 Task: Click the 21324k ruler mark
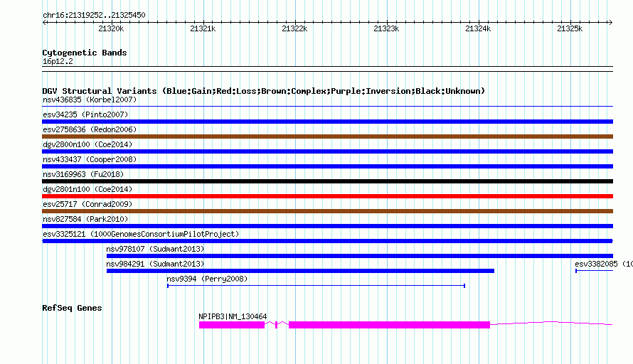(478, 28)
